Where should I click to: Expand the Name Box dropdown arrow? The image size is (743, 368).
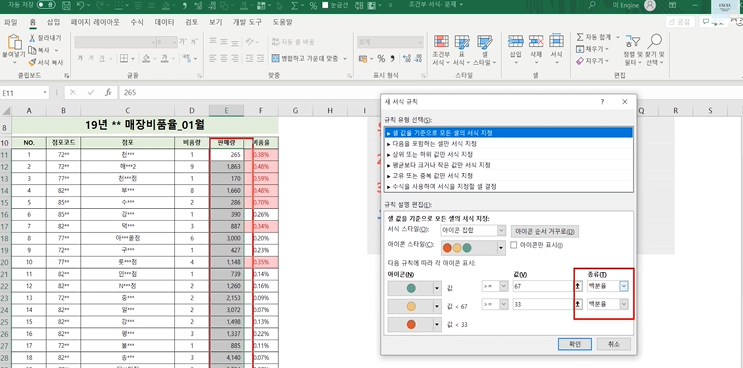[x=45, y=93]
